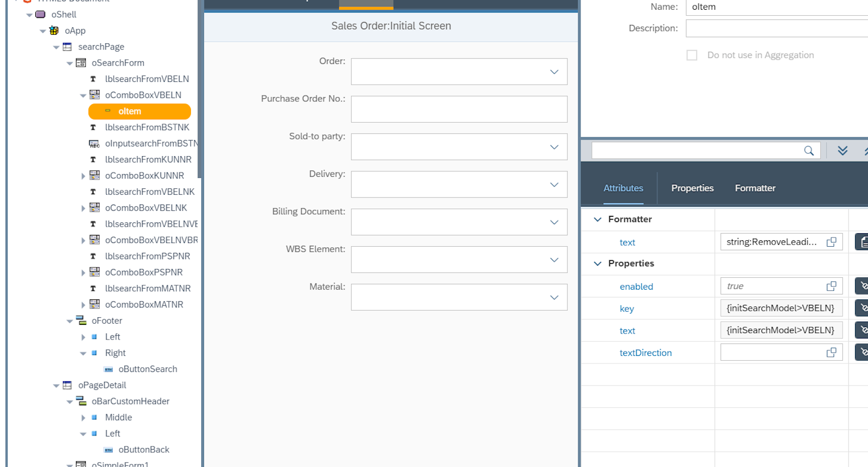Collapse the oSearchForm tree node
Viewport: 868px width, 467px height.
(69, 63)
